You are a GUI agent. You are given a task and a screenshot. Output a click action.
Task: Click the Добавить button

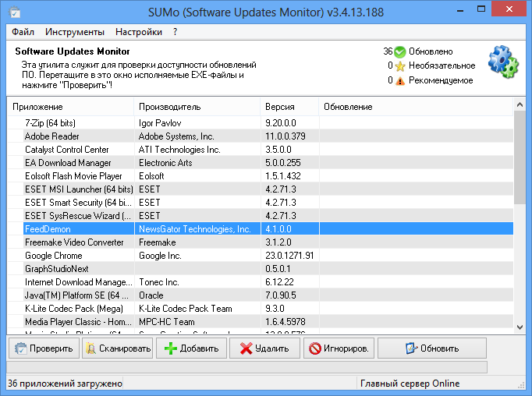tap(191, 348)
